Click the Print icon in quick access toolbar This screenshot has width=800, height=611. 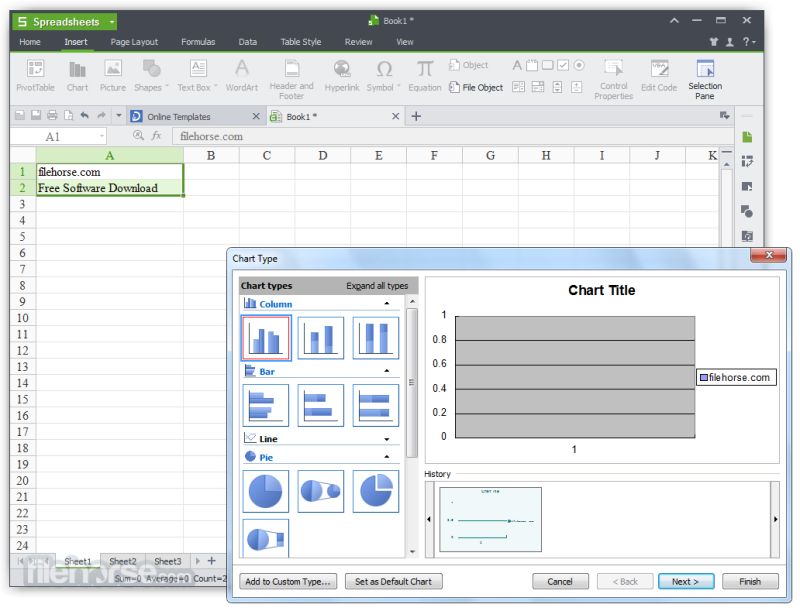point(52,115)
